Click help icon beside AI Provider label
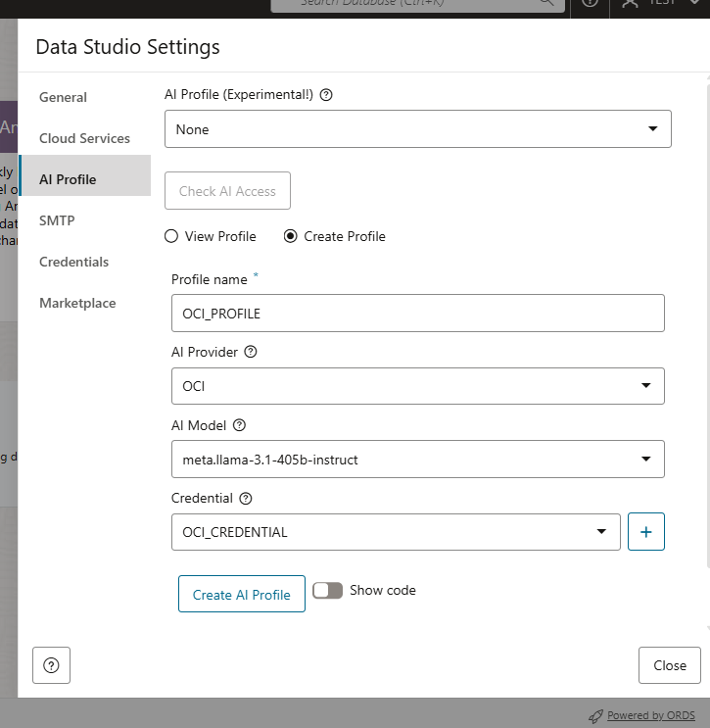Image resolution: width=710 pixels, height=728 pixels. tap(251, 352)
